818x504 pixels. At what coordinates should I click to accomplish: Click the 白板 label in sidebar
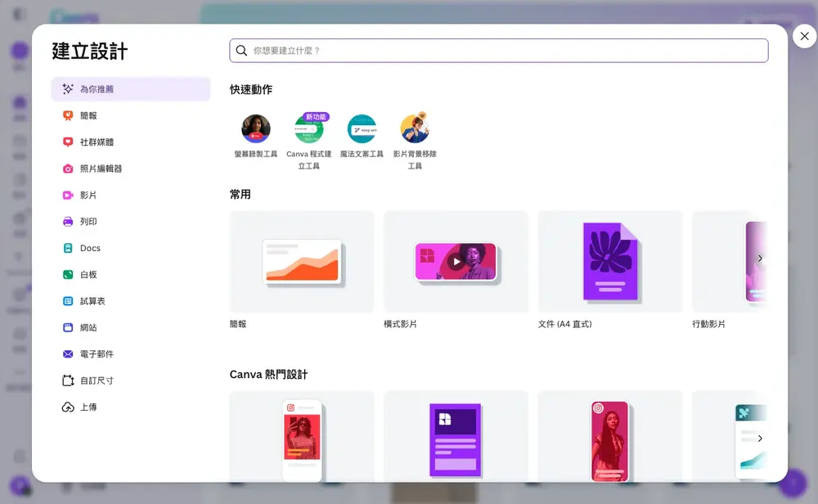click(x=88, y=274)
